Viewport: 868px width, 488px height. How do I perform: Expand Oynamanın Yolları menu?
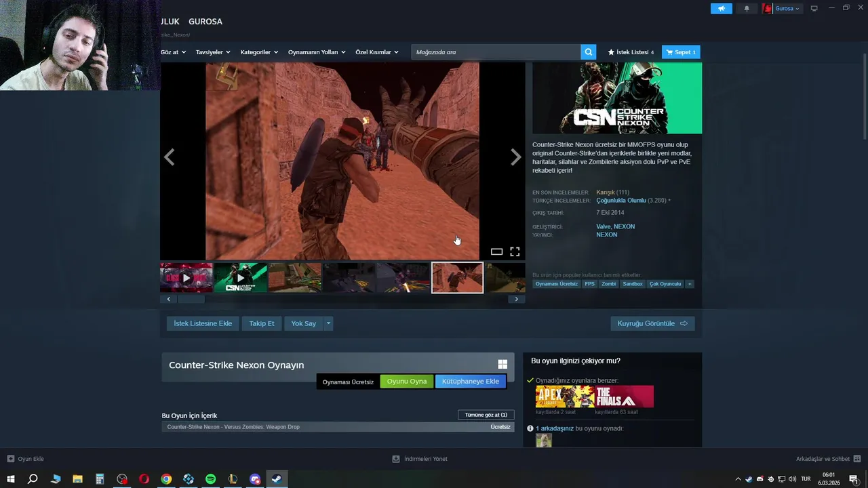click(x=317, y=52)
